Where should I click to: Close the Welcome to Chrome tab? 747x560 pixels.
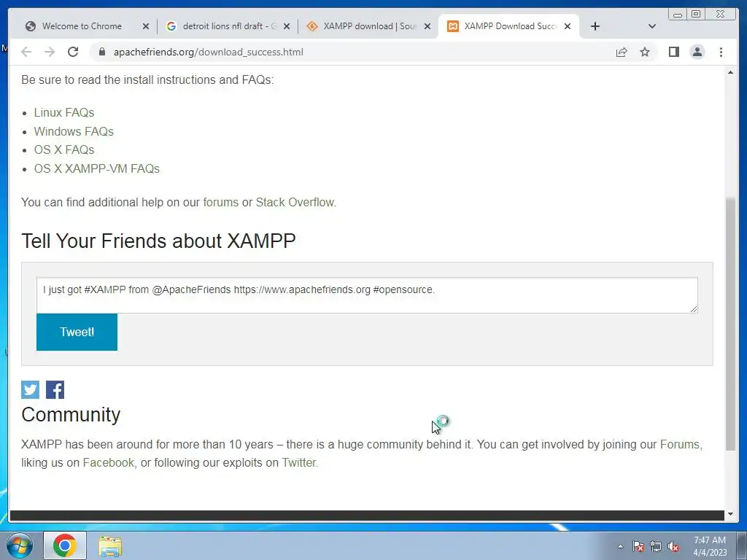[x=146, y=26]
